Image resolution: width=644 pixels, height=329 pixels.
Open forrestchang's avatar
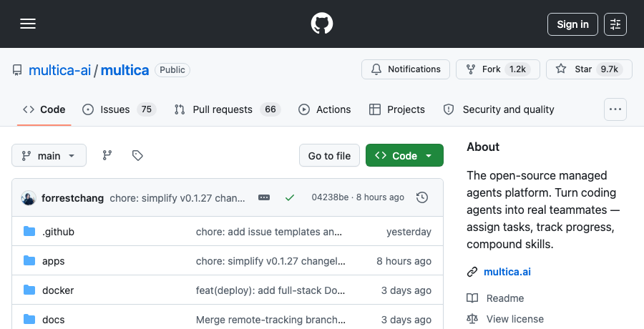coord(29,198)
